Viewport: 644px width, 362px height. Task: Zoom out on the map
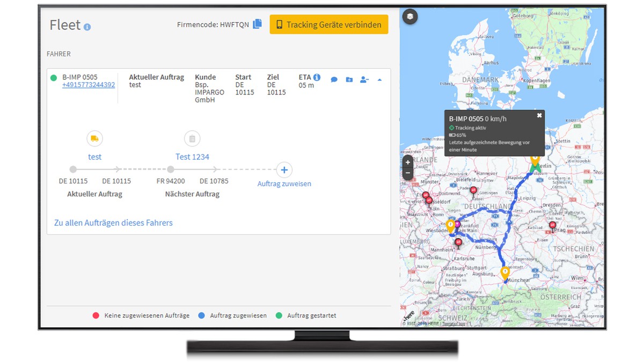tap(408, 173)
